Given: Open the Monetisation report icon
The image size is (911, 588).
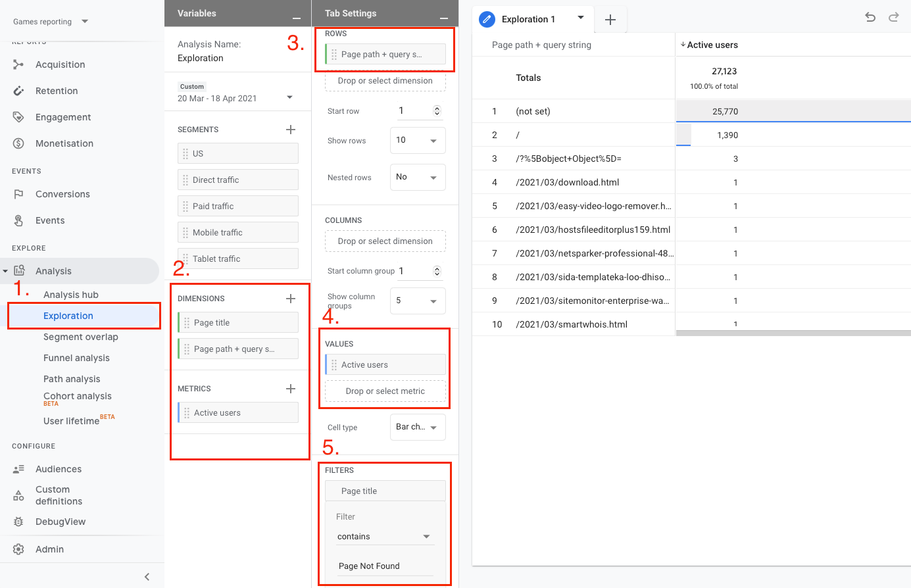Looking at the screenshot, I should [18, 143].
